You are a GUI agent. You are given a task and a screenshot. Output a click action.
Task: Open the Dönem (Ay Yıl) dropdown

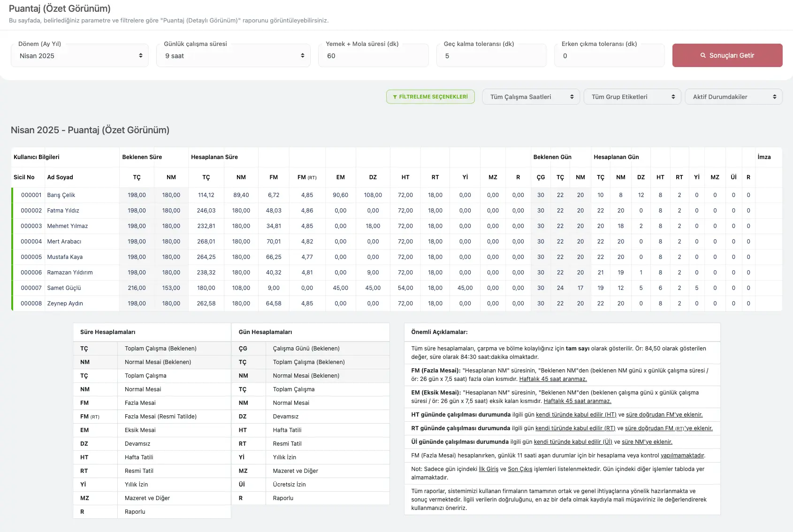coord(80,56)
